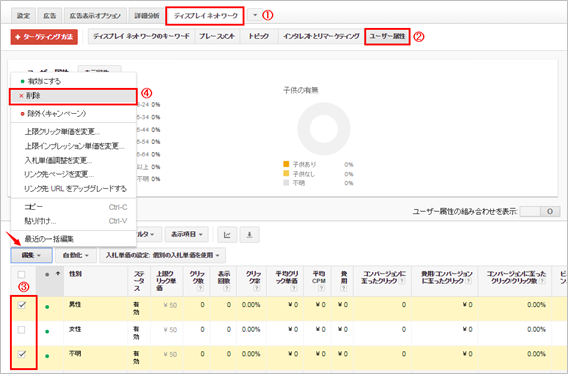Expand more tabs arrow next to ディスプレイ ネットワーク
The image size is (568, 374).
click(255, 15)
